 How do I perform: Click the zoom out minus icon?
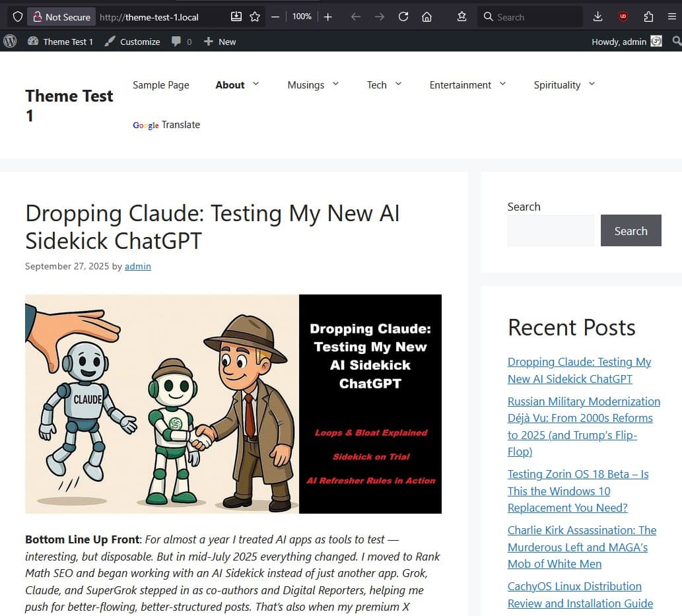275,17
